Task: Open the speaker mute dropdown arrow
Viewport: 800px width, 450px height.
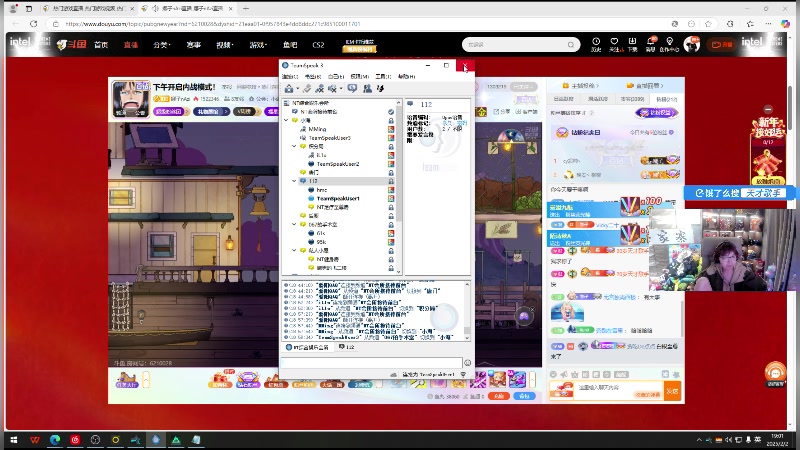Action: click(x=341, y=89)
